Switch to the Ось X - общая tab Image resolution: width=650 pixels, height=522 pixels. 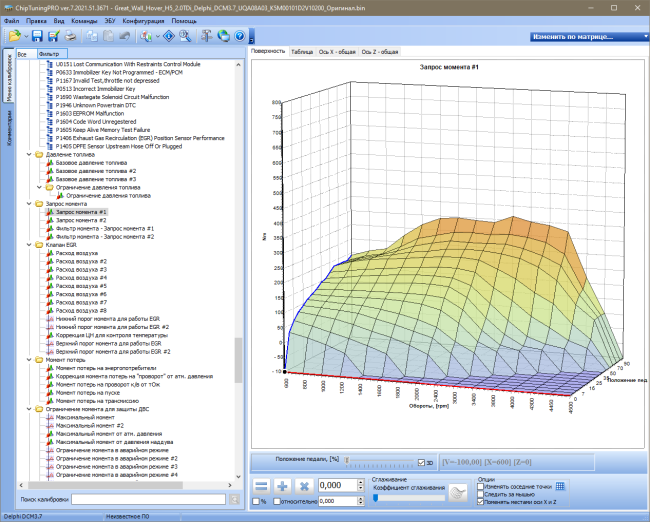337,52
